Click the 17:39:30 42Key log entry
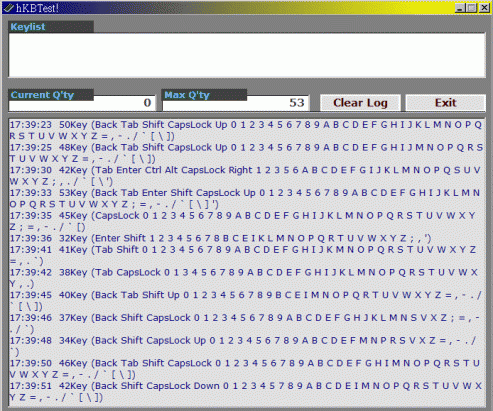This screenshot has width=493, height=411. point(245,176)
